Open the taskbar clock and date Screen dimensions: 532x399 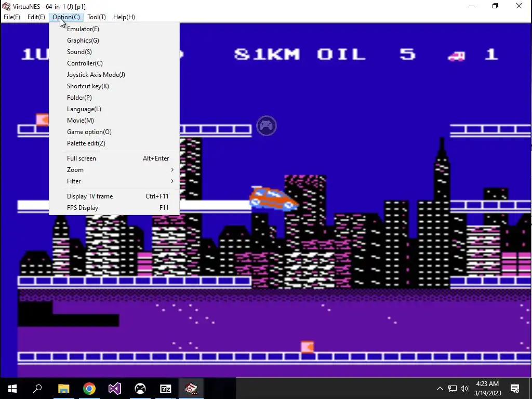tap(487, 389)
